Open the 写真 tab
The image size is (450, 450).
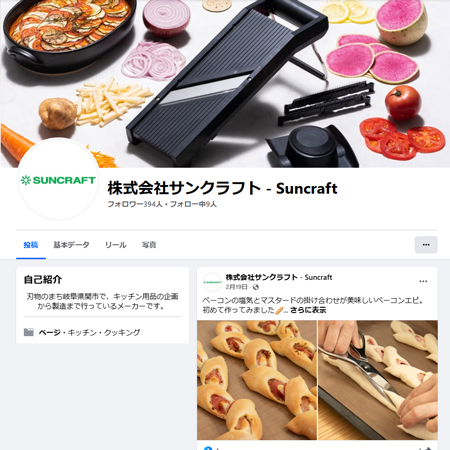point(149,245)
